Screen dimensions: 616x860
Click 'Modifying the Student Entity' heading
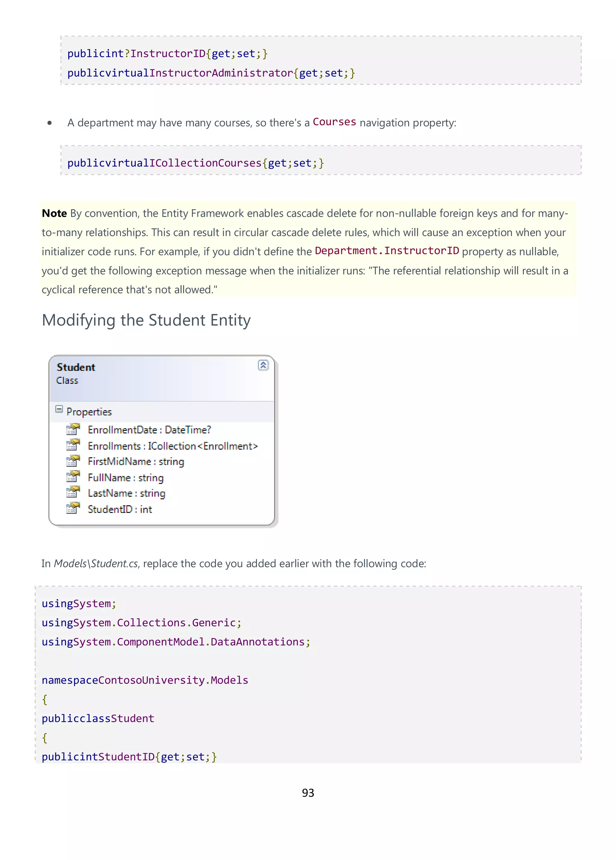pyautogui.click(x=146, y=320)
